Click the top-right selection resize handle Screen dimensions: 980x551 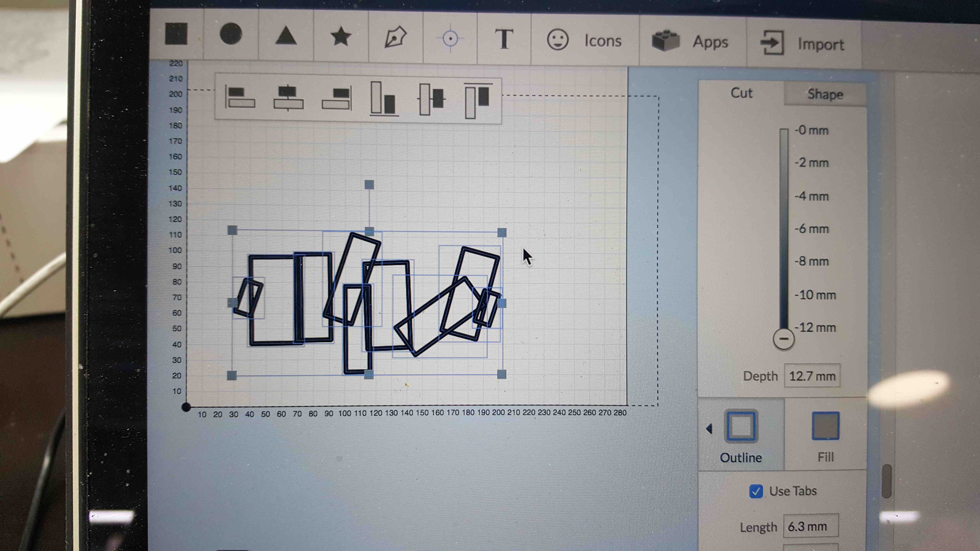502,232
